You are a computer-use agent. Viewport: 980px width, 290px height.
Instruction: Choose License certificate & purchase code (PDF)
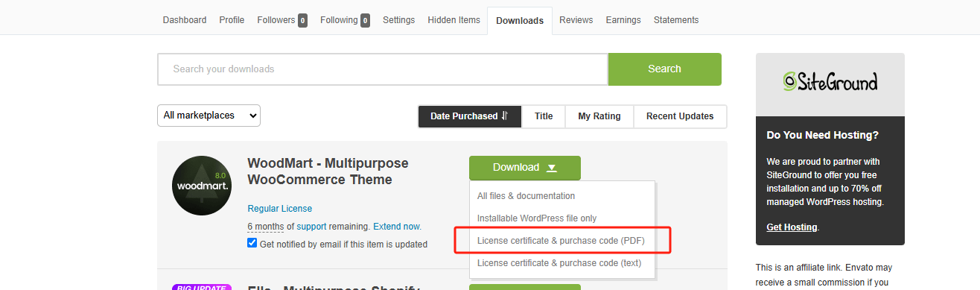click(561, 241)
